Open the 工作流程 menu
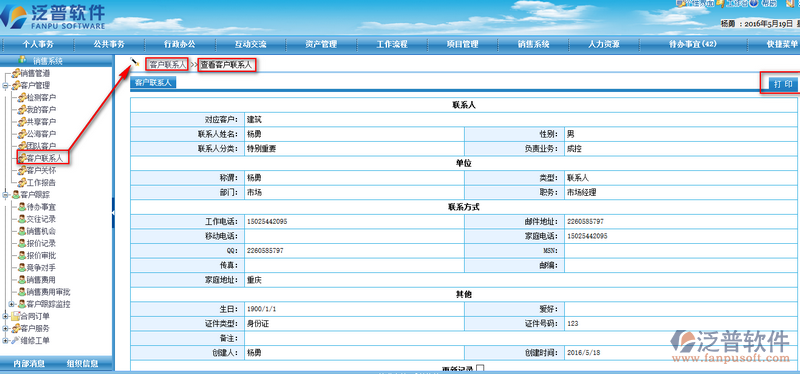The image size is (800, 374). click(x=391, y=44)
